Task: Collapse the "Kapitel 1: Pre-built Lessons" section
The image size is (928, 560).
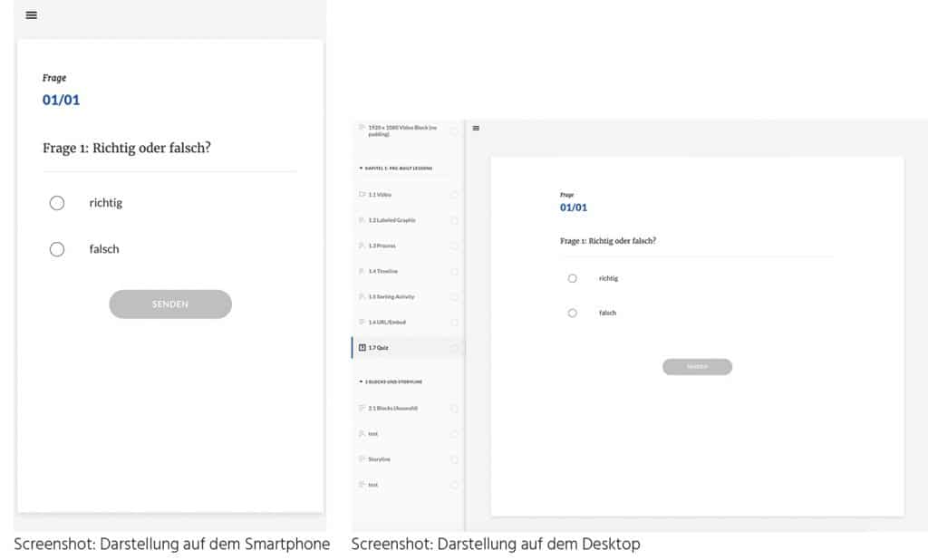Action: pyautogui.click(x=362, y=169)
